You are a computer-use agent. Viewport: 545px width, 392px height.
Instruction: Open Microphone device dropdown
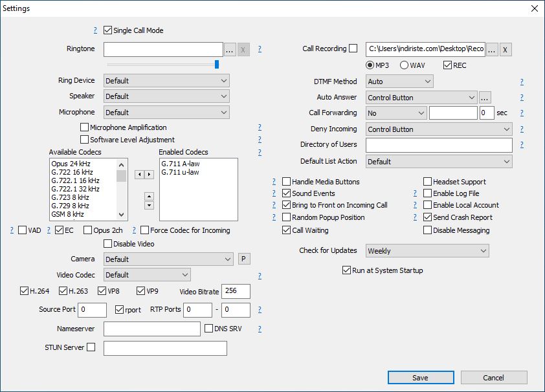point(166,112)
